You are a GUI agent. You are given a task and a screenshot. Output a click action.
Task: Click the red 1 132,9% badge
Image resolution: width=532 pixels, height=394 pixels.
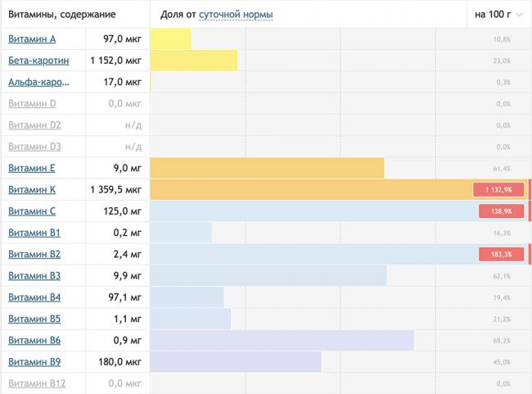[x=498, y=190]
